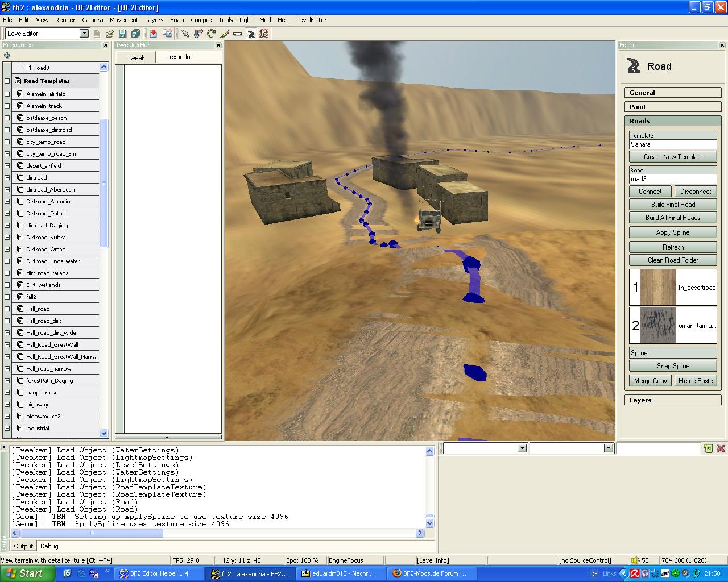Expand the Alamein_airfield tree node
The width and height of the screenshot is (728, 582).
pyautogui.click(x=7, y=94)
